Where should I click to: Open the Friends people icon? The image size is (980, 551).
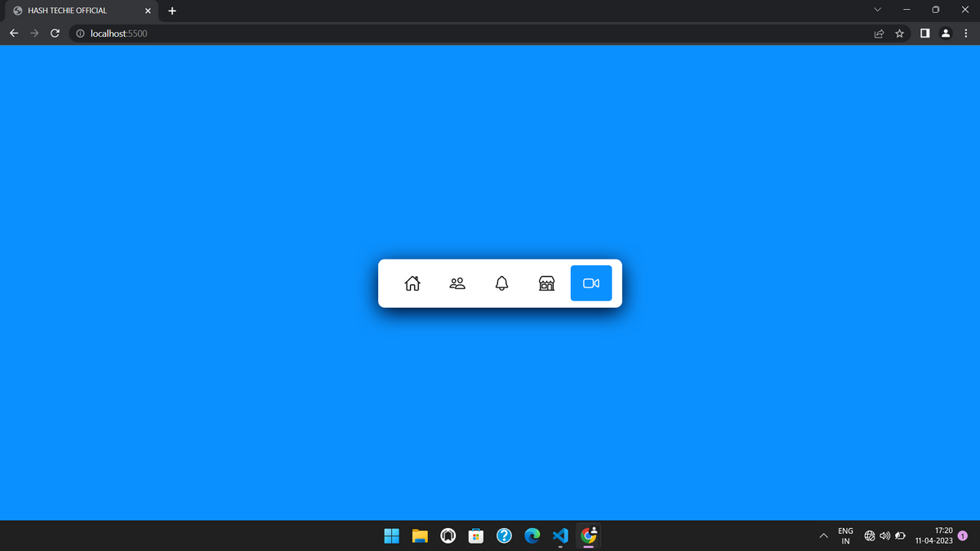point(457,283)
